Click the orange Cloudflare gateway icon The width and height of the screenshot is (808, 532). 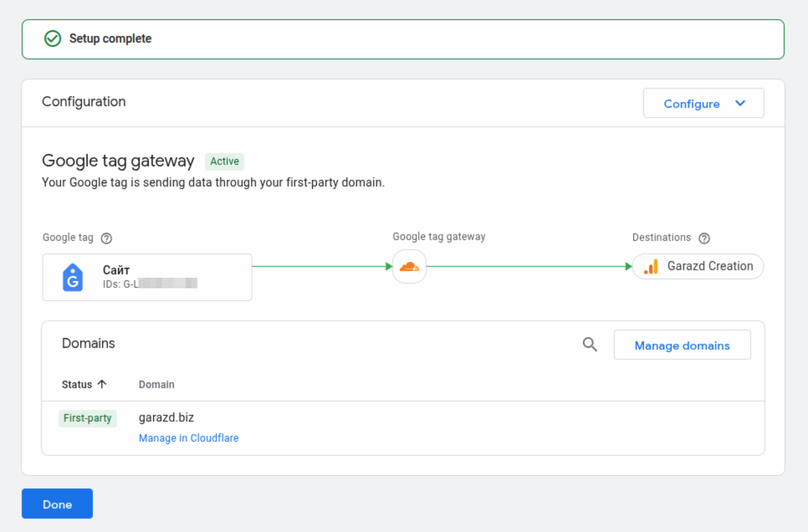tap(409, 267)
